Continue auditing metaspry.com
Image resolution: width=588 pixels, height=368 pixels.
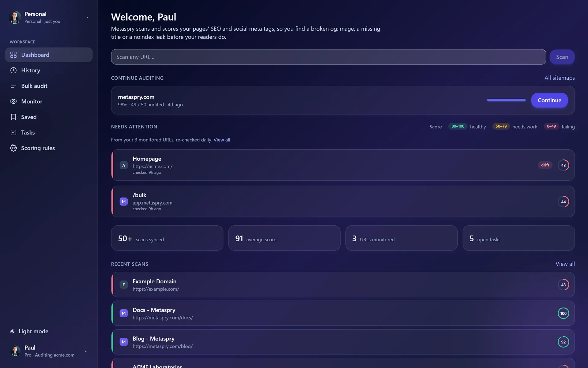tap(549, 100)
